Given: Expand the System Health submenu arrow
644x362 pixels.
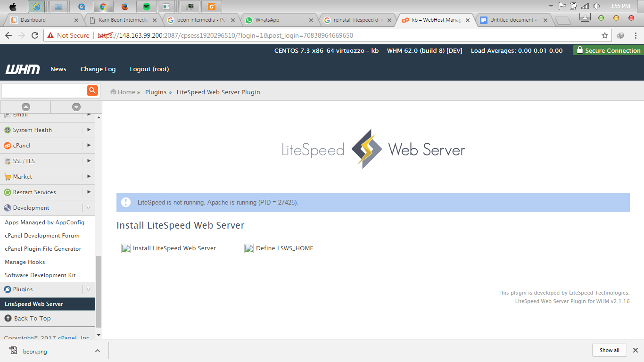Looking at the screenshot, I should pos(89,130).
